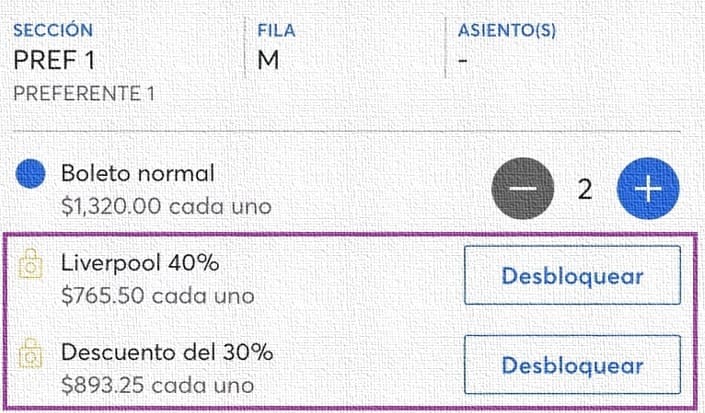Click the ASIENTO(S) header label

click(x=507, y=30)
